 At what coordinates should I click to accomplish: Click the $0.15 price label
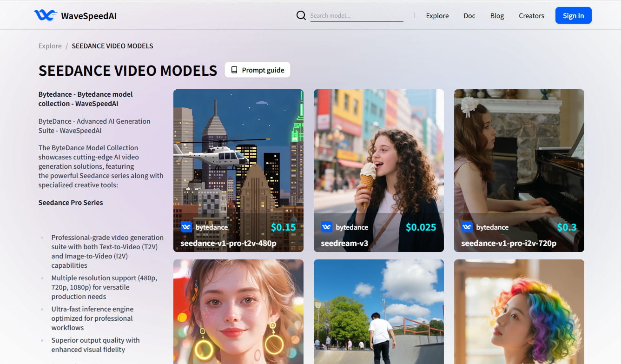click(284, 227)
